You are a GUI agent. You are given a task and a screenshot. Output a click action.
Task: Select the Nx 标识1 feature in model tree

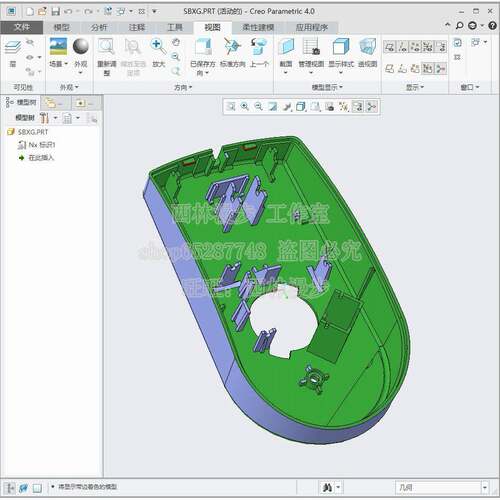click(37, 145)
